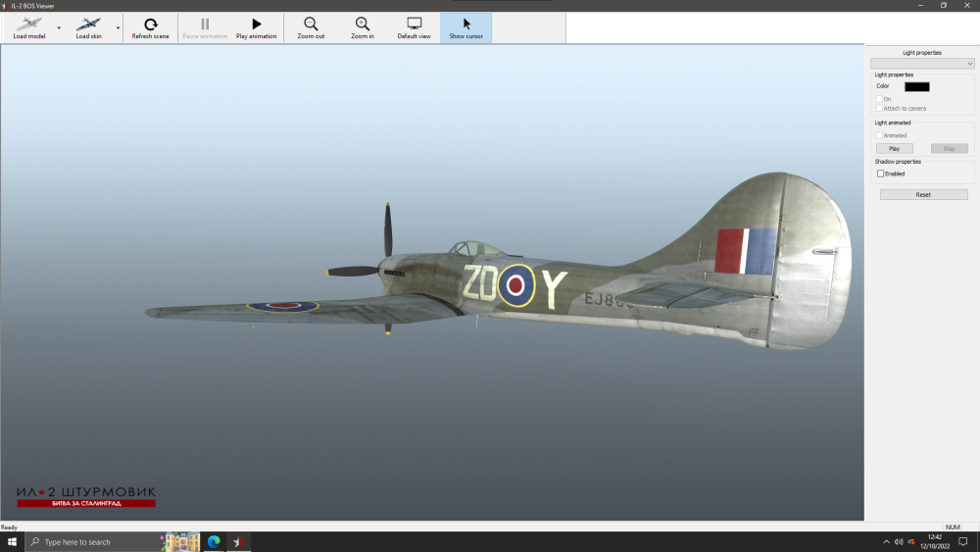Viewport: 980px width, 552px height.
Task: Toggle the Show cursor tool
Action: [x=465, y=27]
